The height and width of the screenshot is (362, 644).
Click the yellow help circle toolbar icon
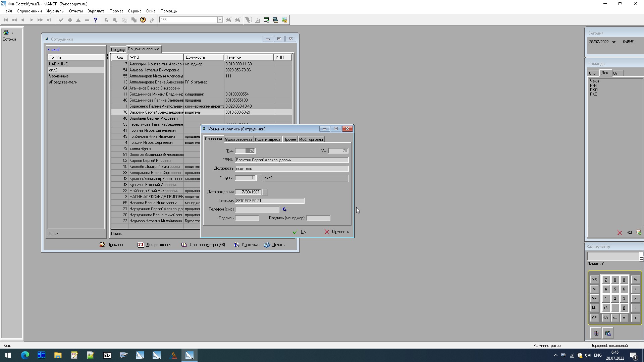(x=143, y=20)
